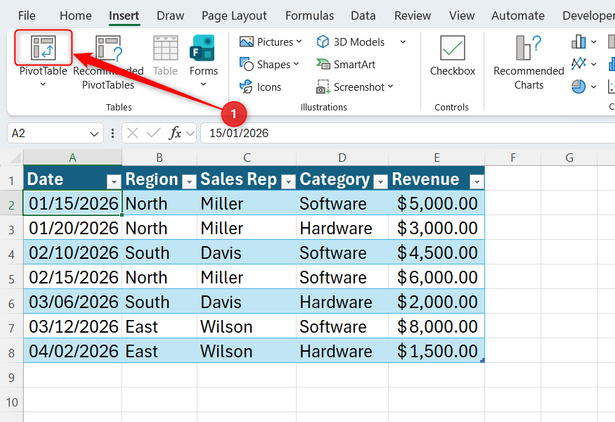Open the 3D Models dropdown arrow

click(403, 42)
